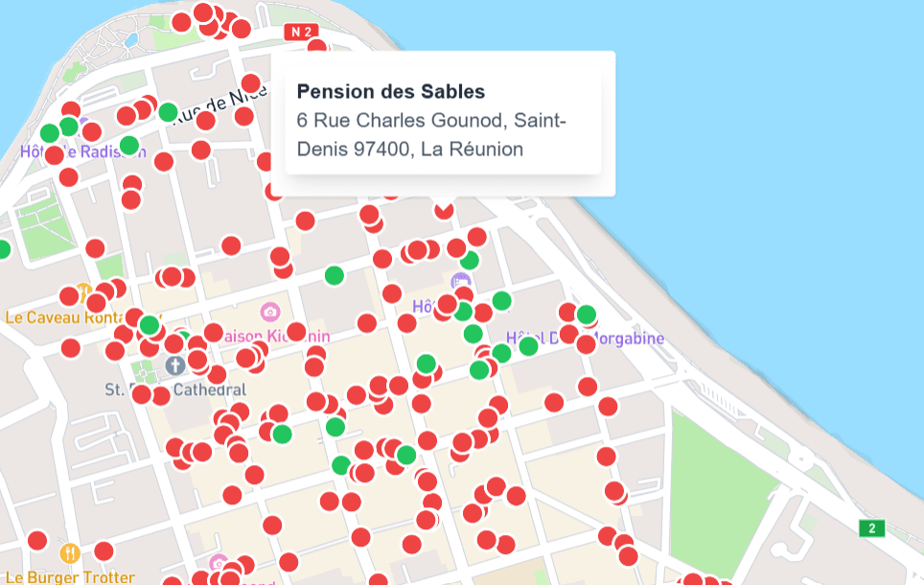
Task: Select the St. Denis Cathedral text label
Action: click(x=174, y=390)
